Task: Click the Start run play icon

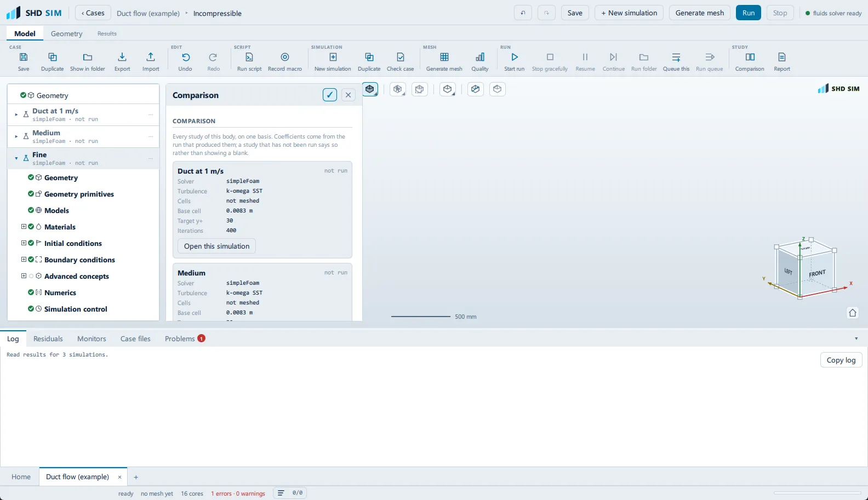Action: tap(515, 57)
